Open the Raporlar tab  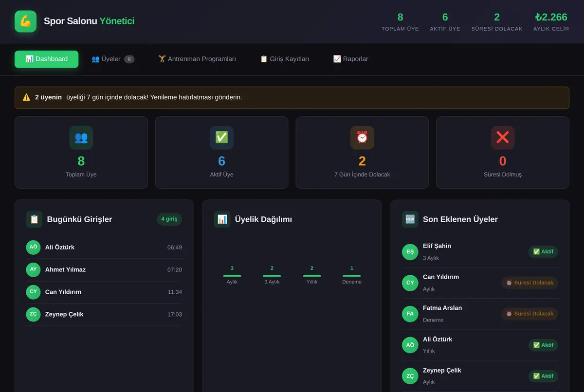click(350, 59)
